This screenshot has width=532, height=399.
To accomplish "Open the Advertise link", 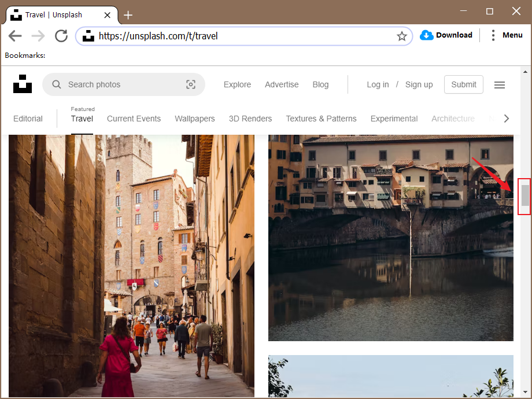I will (282, 84).
